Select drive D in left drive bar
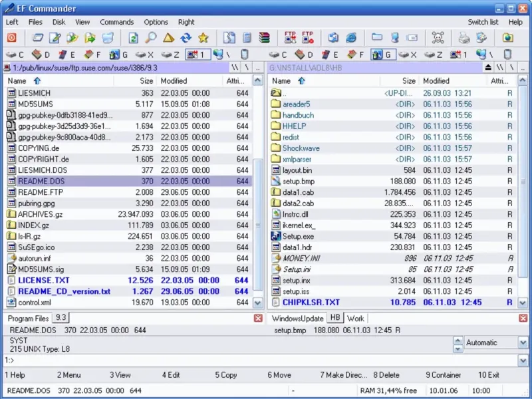Image resolution: width=532 pixels, height=399 pixels. click(x=41, y=55)
